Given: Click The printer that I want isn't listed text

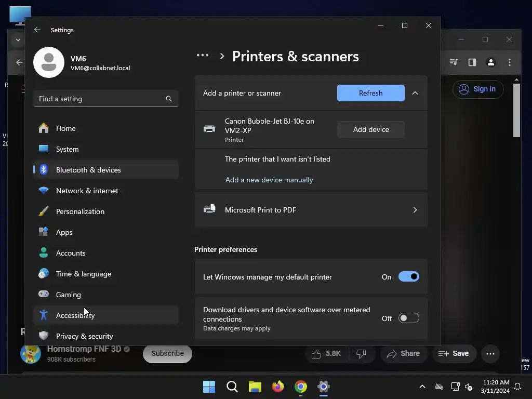Looking at the screenshot, I should click(277, 159).
